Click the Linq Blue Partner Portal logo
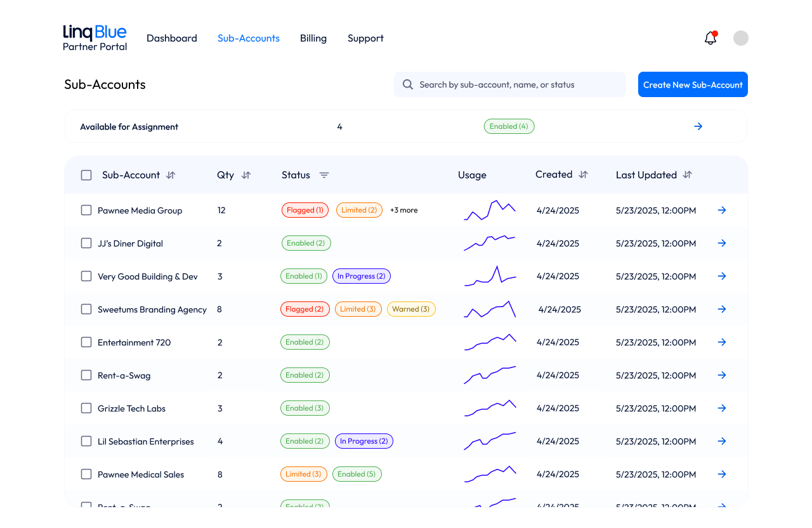812x528 pixels. tap(95, 37)
